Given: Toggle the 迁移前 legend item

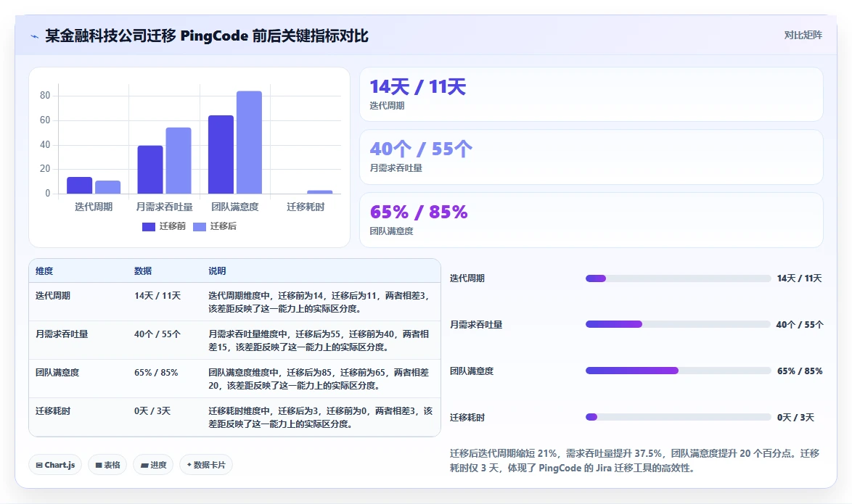Looking at the screenshot, I should click(x=163, y=226).
